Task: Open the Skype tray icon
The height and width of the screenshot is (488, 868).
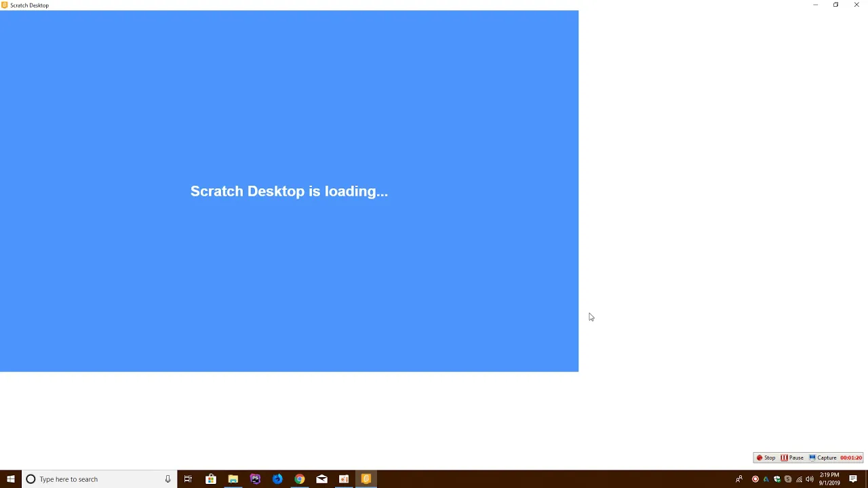Action: [788, 479]
